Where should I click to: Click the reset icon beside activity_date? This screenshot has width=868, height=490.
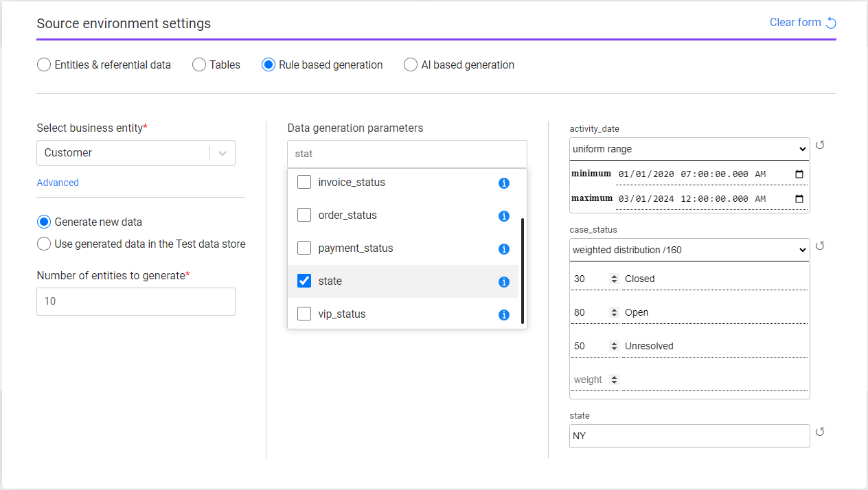[821, 145]
